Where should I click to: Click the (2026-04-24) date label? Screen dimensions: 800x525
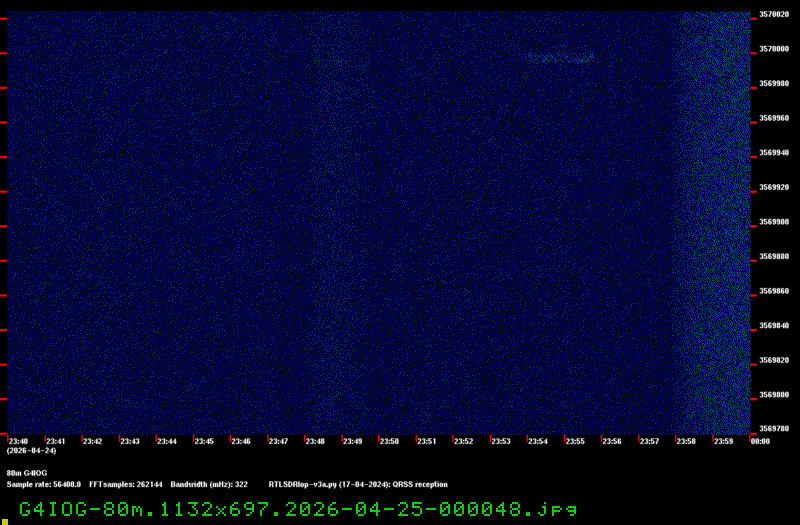pos(32,451)
